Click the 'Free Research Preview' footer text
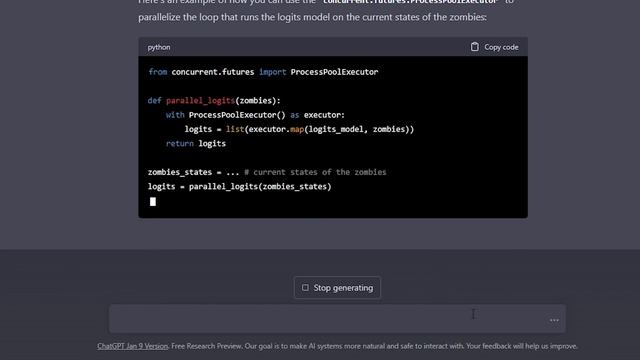Screen dimensions: 640x360 point(207,346)
